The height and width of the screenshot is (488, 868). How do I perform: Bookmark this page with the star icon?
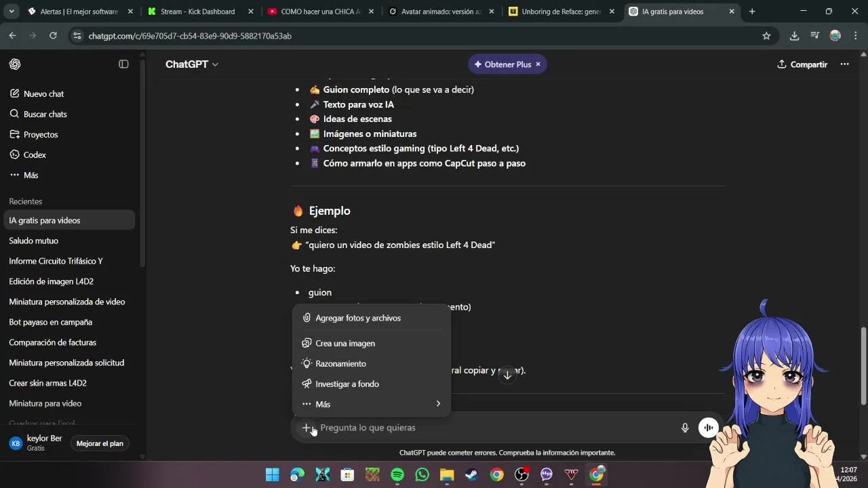[x=766, y=36]
